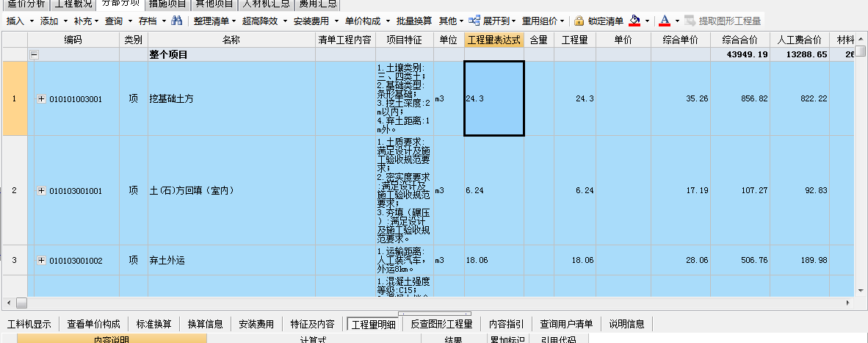Open the 反查图形工程量 bottom tab
This screenshot has width=868, height=343.
tap(442, 324)
